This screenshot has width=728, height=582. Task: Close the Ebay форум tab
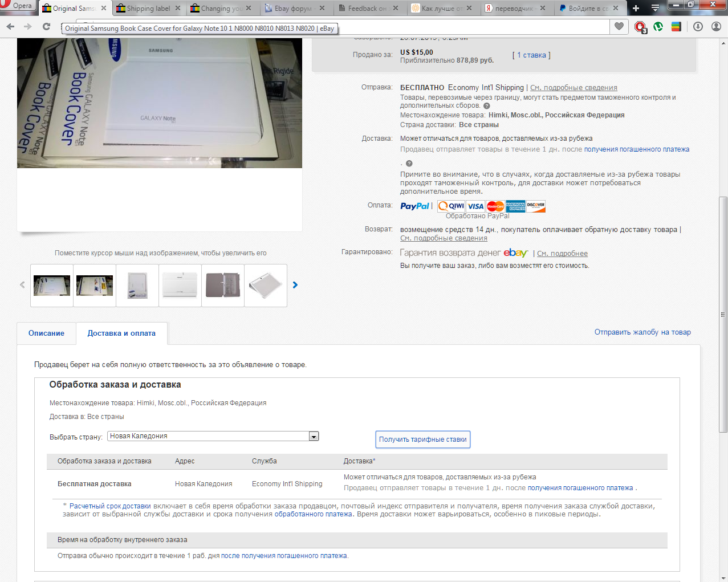coord(323,8)
